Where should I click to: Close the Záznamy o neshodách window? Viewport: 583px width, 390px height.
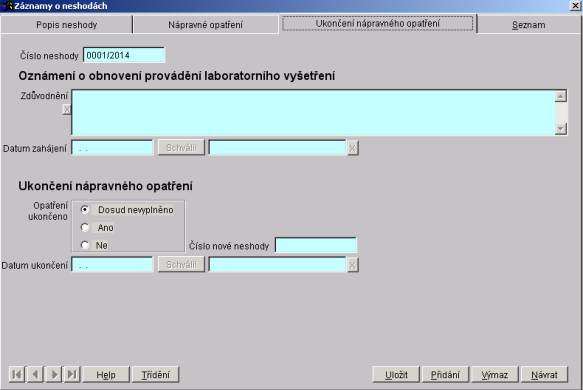point(575,5)
